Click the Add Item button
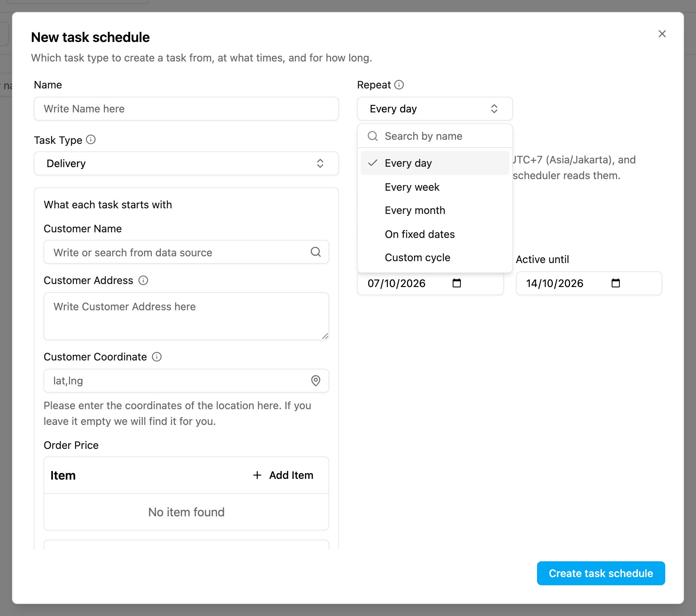Image resolution: width=696 pixels, height=616 pixels. [283, 475]
